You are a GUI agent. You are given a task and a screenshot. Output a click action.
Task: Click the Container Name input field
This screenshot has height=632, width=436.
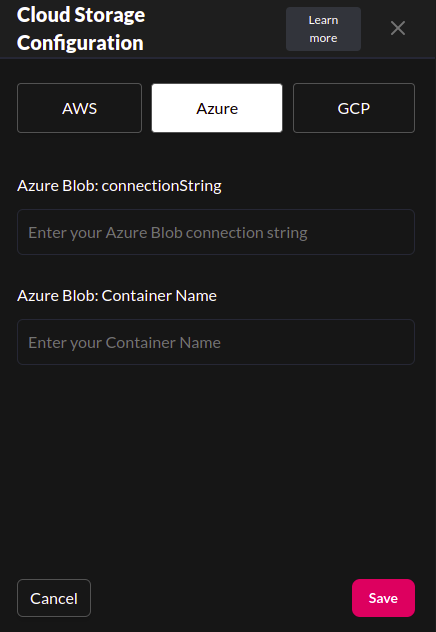click(216, 342)
